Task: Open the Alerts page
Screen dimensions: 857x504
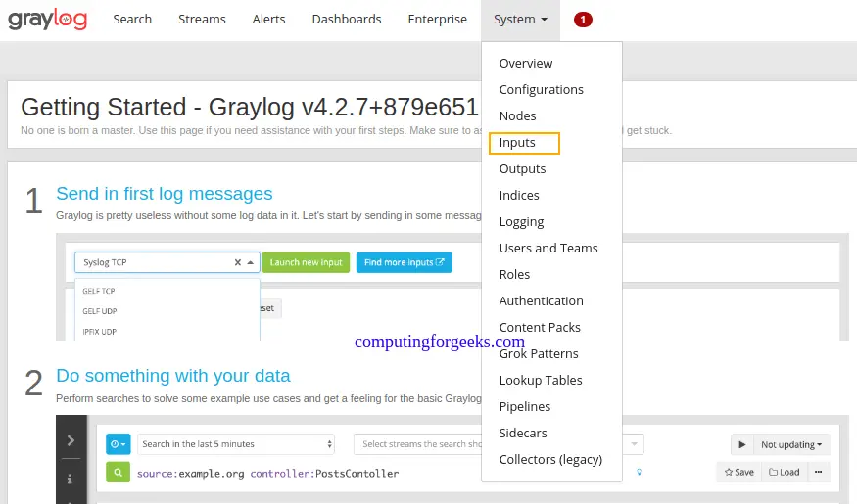Action: pyautogui.click(x=268, y=20)
